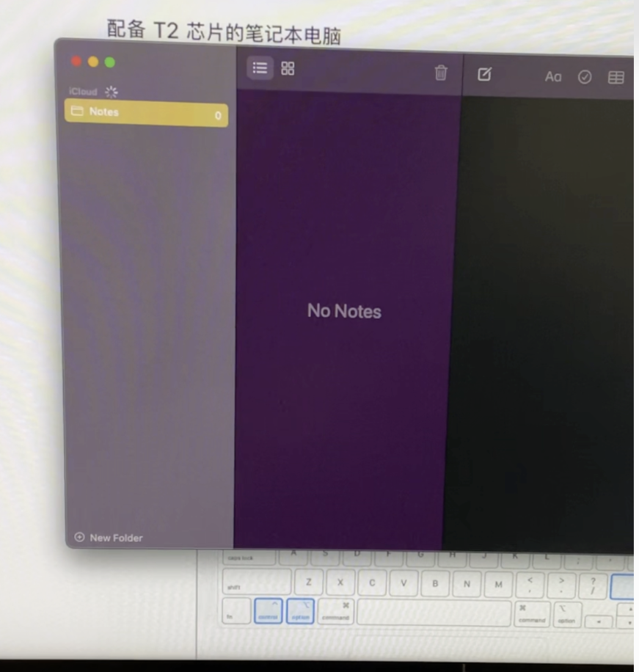The image size is (639, 672).
Task: Click the trash delete icon
Action: (441, 73)
